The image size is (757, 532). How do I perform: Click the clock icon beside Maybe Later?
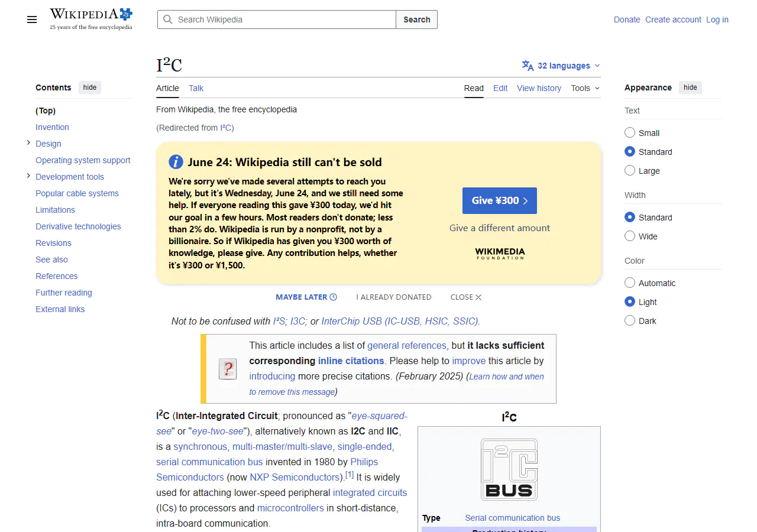point(334,297)
